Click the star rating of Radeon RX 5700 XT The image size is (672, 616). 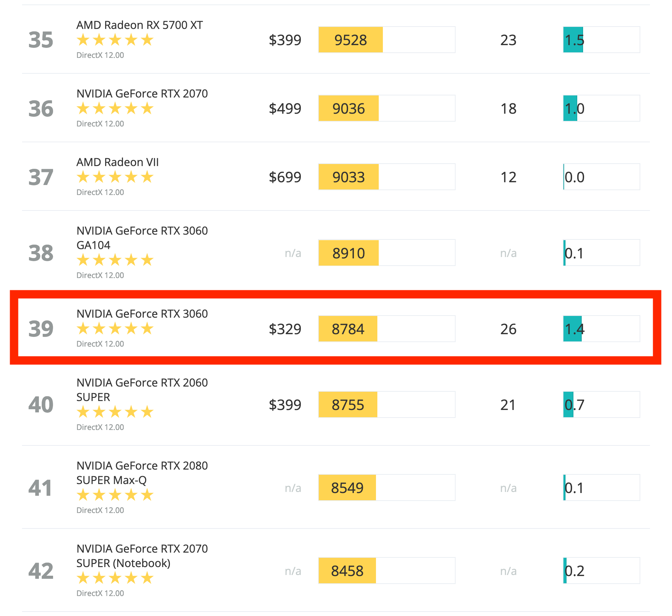point(115,40)
